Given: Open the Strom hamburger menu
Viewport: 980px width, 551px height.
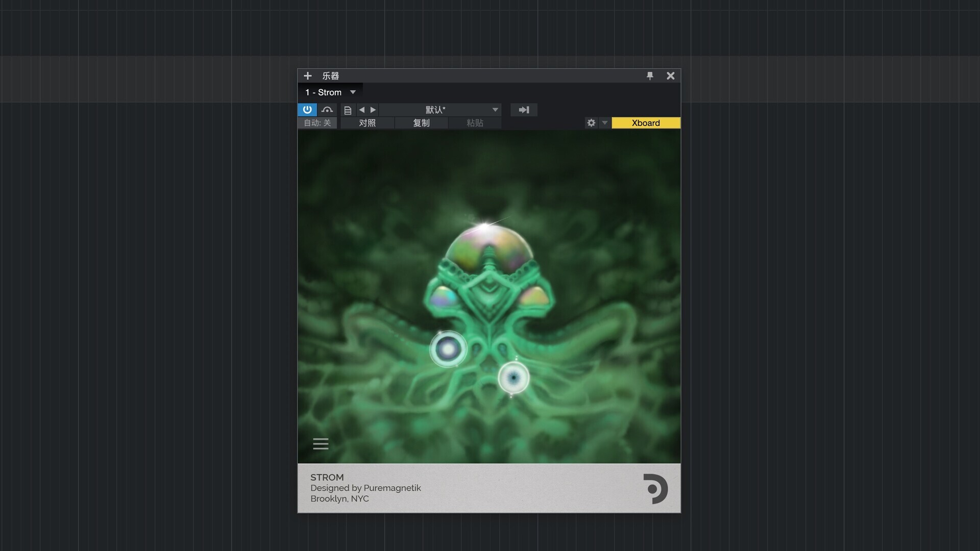Looking at the screenshot, I should point(321,444).
